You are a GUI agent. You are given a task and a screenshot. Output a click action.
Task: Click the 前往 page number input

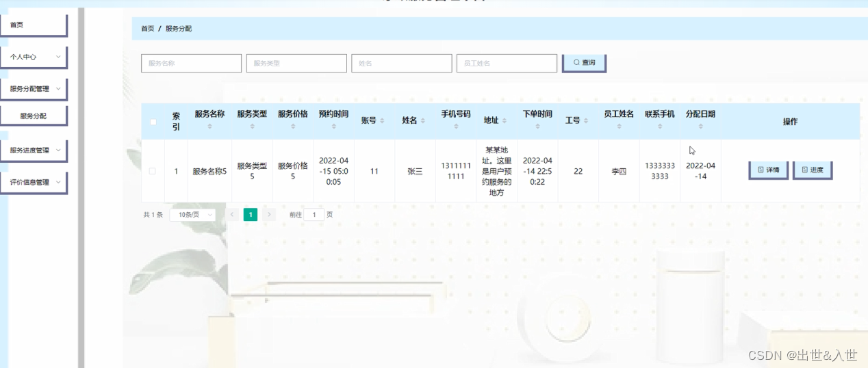point(314,215)
